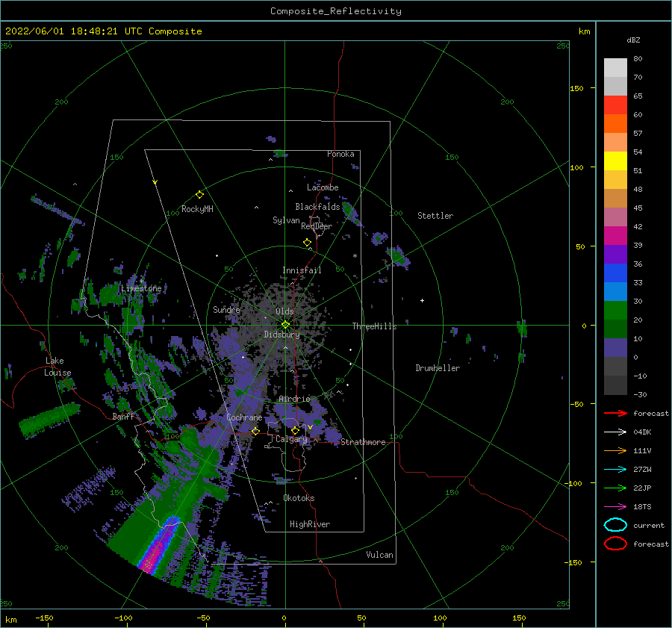This screenshot has height=628, width=672.
Task: Click the yellow diamond marker above Calgary
Action: click(295, 430)
